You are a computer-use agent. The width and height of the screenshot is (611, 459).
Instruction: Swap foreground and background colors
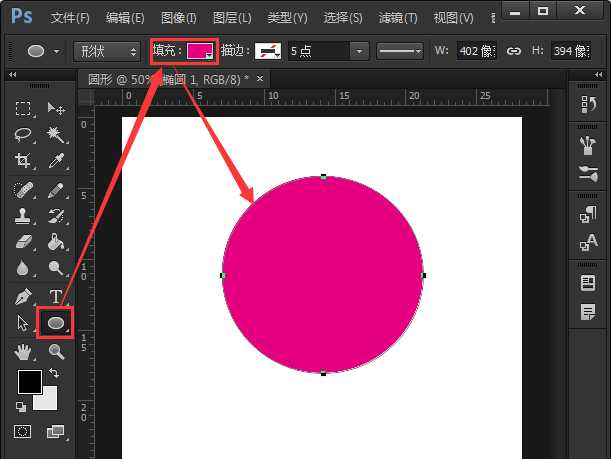(53, 373)
